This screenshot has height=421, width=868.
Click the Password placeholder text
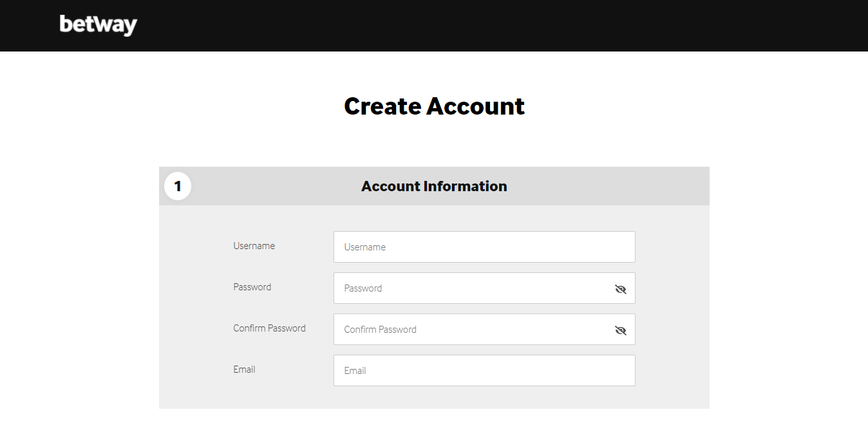pyautogui.click(x=363, y=288)
